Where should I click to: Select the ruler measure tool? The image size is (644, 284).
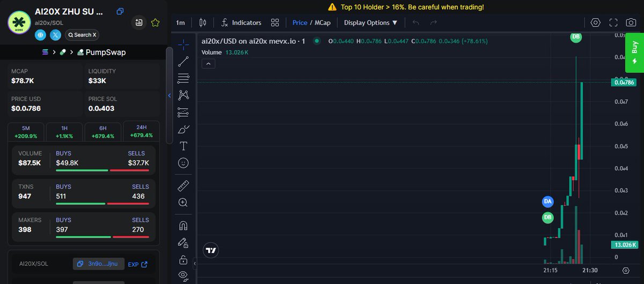[184, 185]
